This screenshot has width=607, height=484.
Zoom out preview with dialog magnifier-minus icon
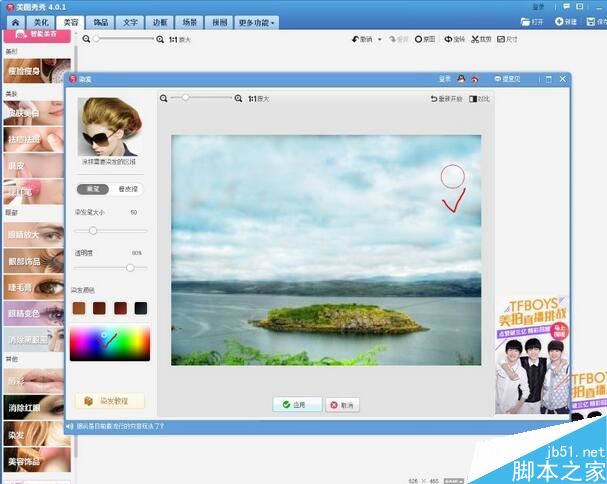(x=164, y=99)
